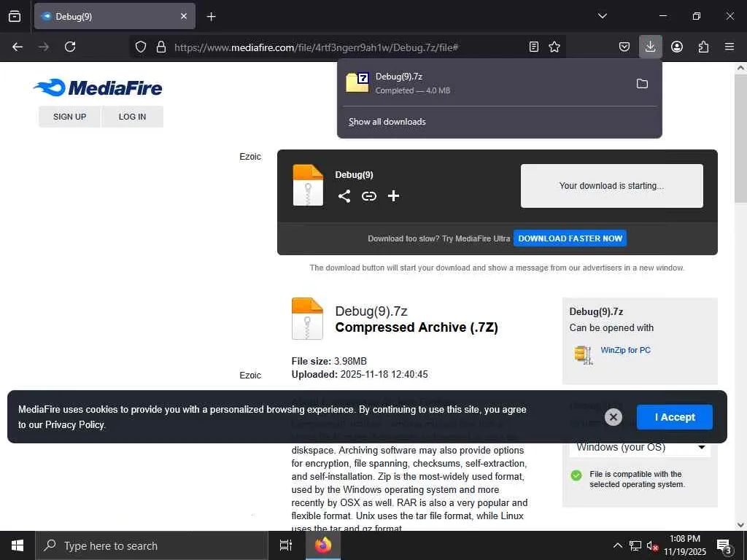Select the Debug(9) browser tab
The image size is (747, 560).
[115, 16]
